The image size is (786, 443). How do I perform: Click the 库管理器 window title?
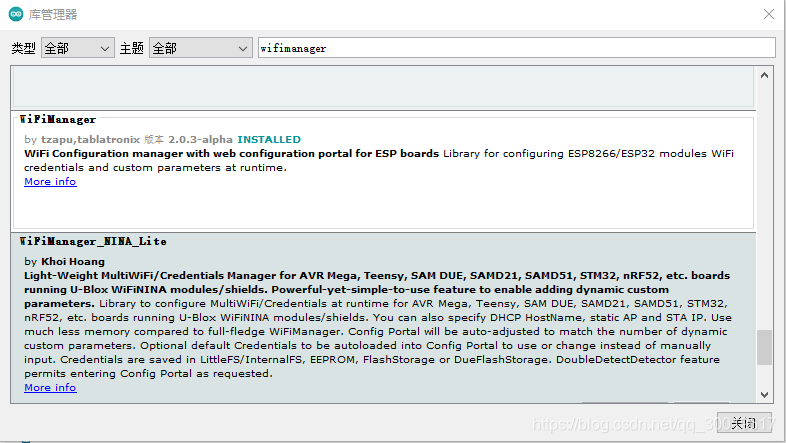[53, 15]
